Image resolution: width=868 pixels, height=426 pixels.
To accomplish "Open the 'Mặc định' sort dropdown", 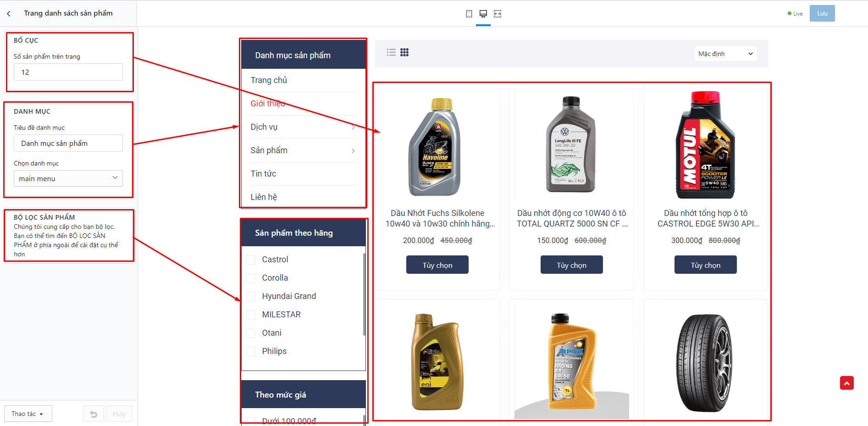I will 725,54.
